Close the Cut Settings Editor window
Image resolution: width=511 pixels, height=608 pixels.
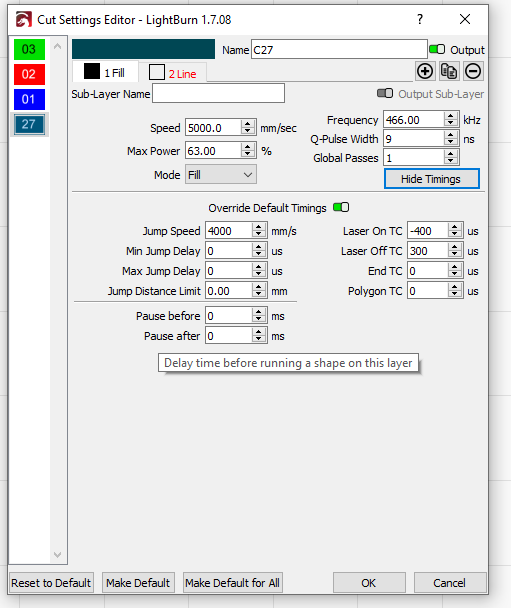[465, 19]
